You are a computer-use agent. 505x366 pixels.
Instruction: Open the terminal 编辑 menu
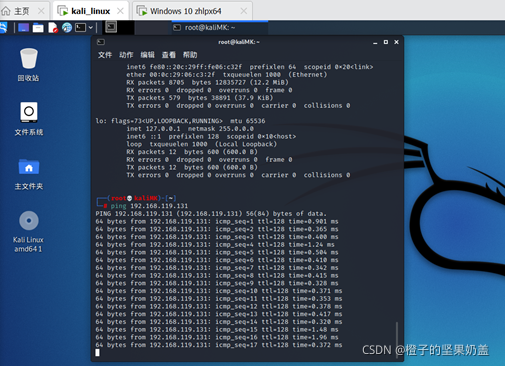[x=147, y=55]
